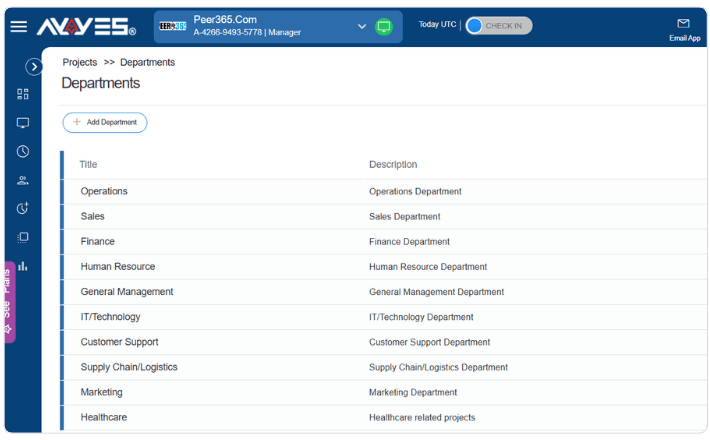The width and height of the screenshot is (710, 440).
Task: Open the hamburger menu
Action: click(x=19, y=26)
